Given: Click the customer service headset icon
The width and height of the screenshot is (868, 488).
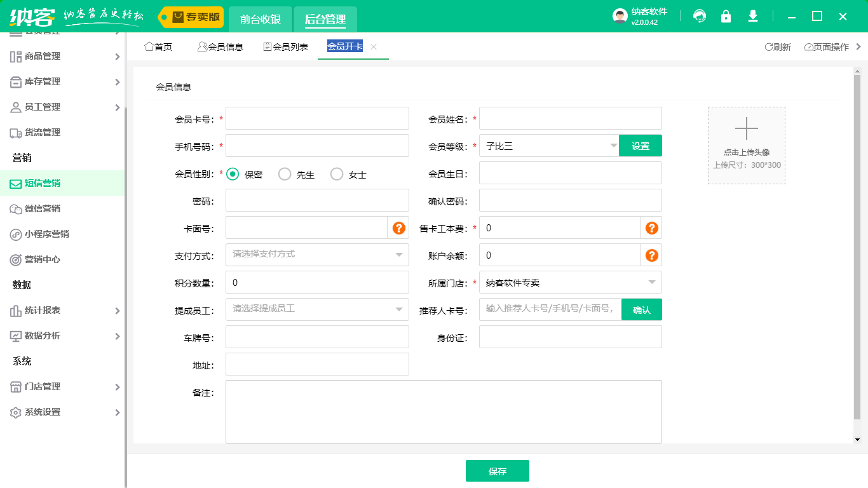Looking at the screenshot, I should point(700,17).
